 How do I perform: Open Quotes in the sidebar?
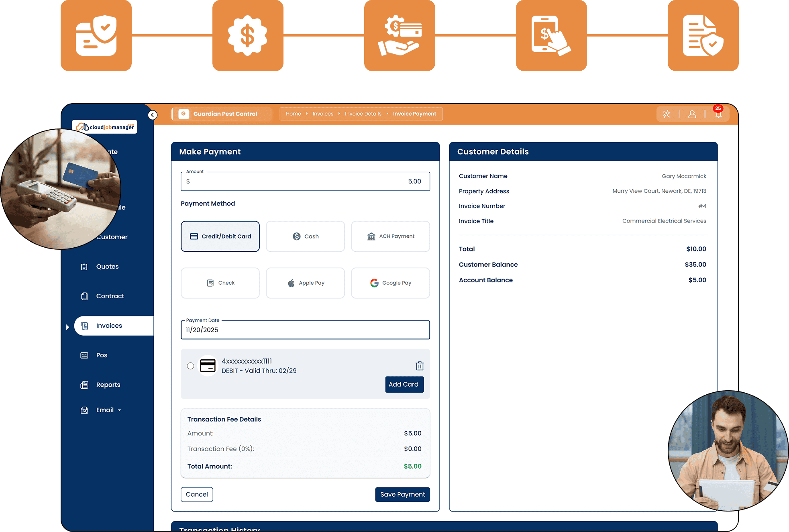coord(107,267)
